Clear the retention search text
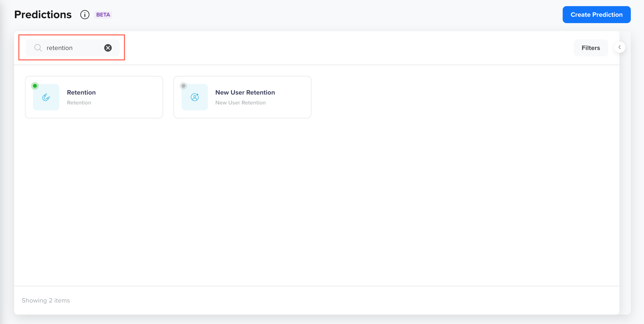This screenshot has width=644, height=324. tap(108, 48)
